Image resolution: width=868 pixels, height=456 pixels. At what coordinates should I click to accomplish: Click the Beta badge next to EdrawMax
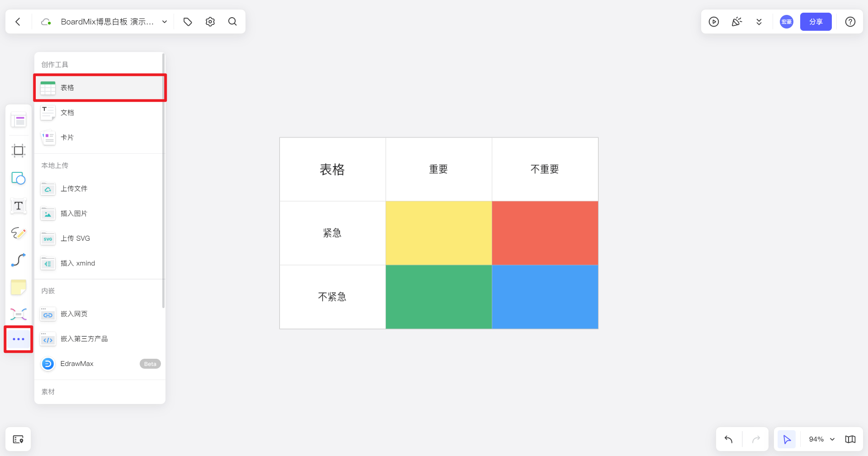pyautogui.click(x=150, y=364)
